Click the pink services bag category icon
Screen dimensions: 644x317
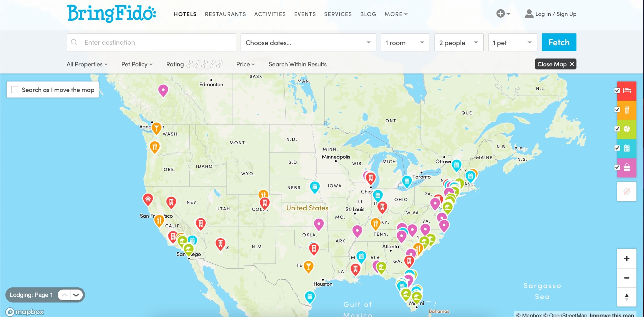coord(627,168)
